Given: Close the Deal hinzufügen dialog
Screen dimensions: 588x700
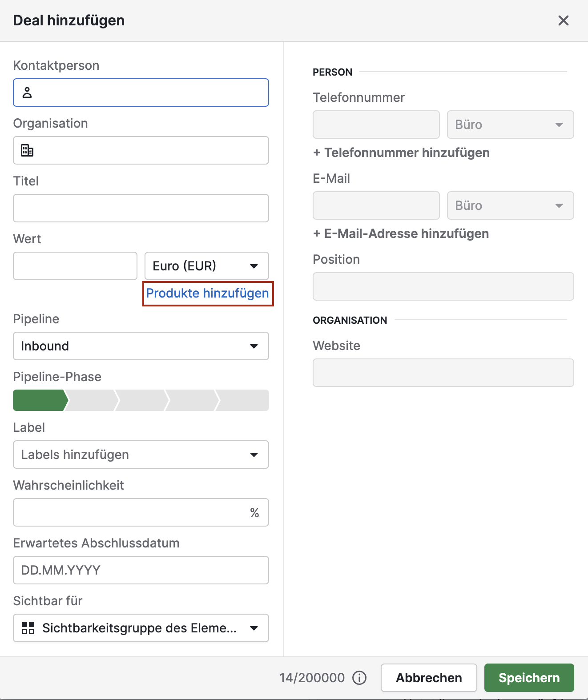Looking at the screenshot, I should click(x=563, y=20).
